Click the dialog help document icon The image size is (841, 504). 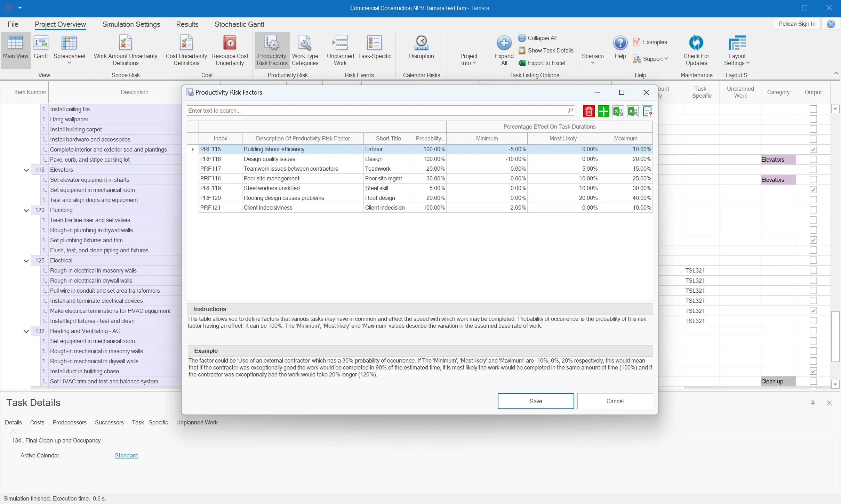pyautogui.click(x=647, y=111)
